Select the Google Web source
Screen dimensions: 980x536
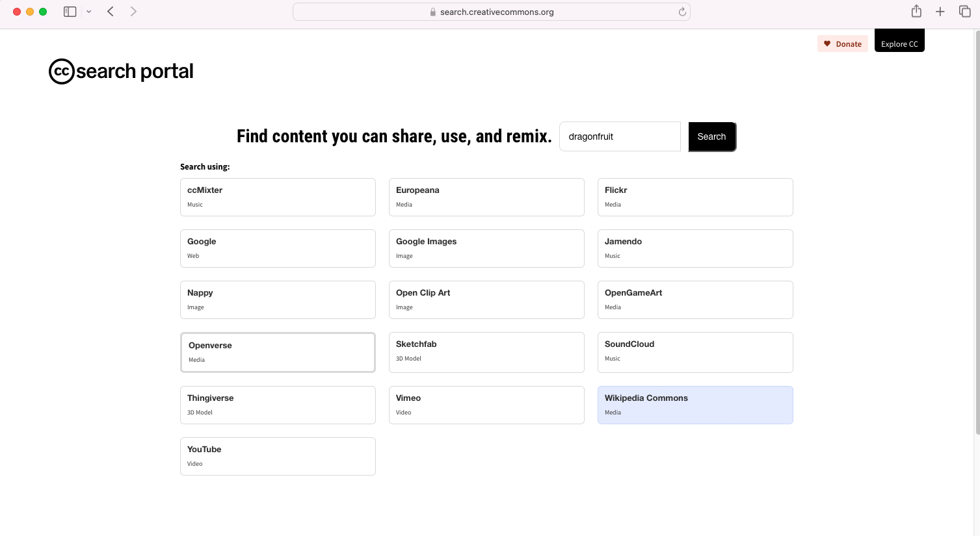click(278, 248)
